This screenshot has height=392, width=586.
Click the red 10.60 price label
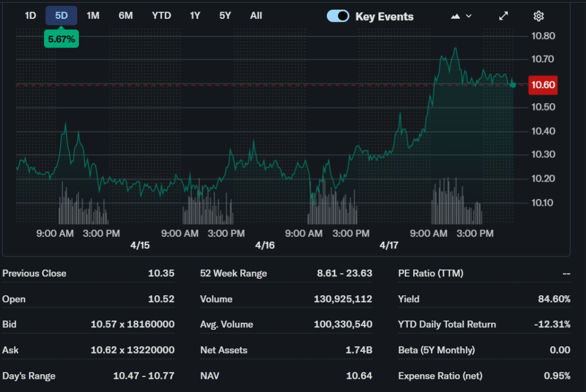click(x=542, y=85)
